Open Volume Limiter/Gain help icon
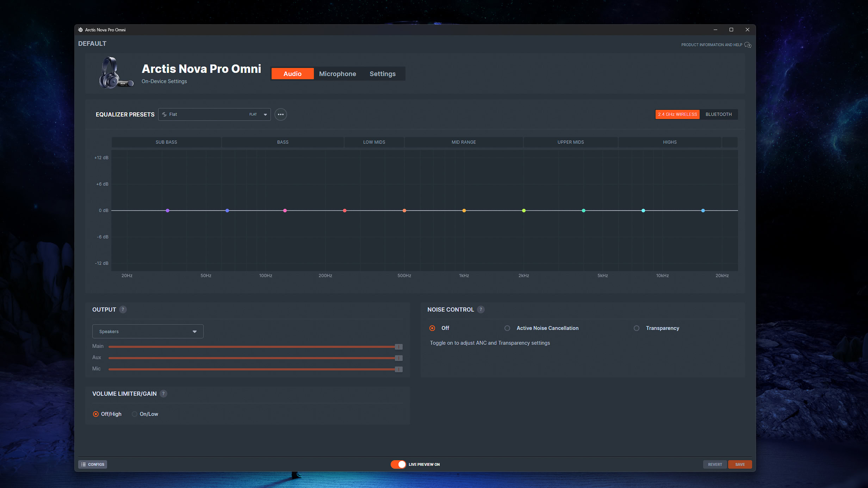The width and height of the screenshot is (868, 488). [x=163, y=394]
